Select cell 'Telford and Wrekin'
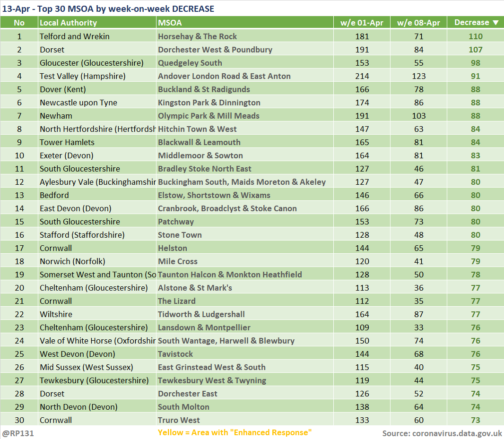 pos(97,36)
